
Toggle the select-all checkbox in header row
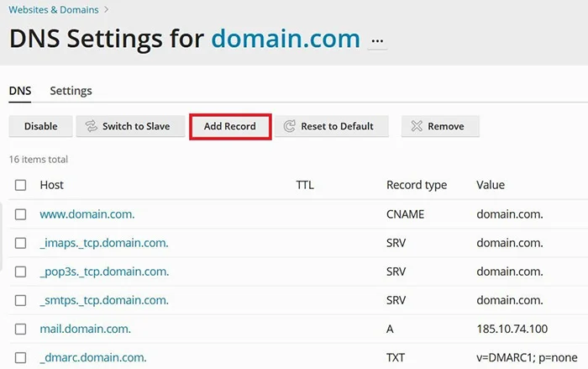(21, 185)
